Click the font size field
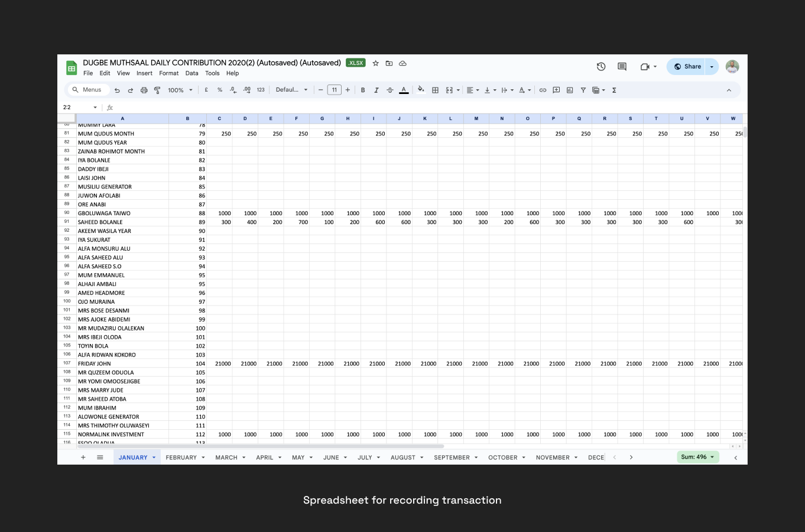 pyautogui.click(x=335, y=90)
